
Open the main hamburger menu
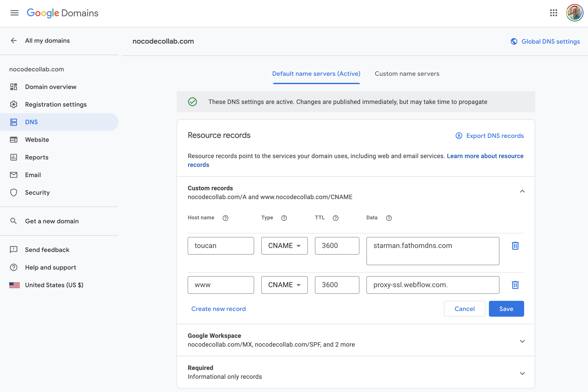tap(15, 13)
